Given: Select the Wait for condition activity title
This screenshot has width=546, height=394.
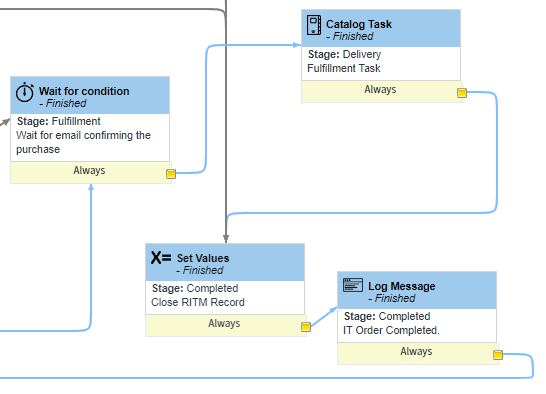Looking at the screenshot, I should 84,91.
